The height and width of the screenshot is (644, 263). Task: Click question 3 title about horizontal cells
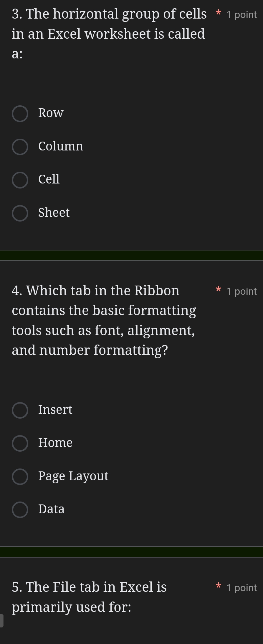[x=109, y=34]
